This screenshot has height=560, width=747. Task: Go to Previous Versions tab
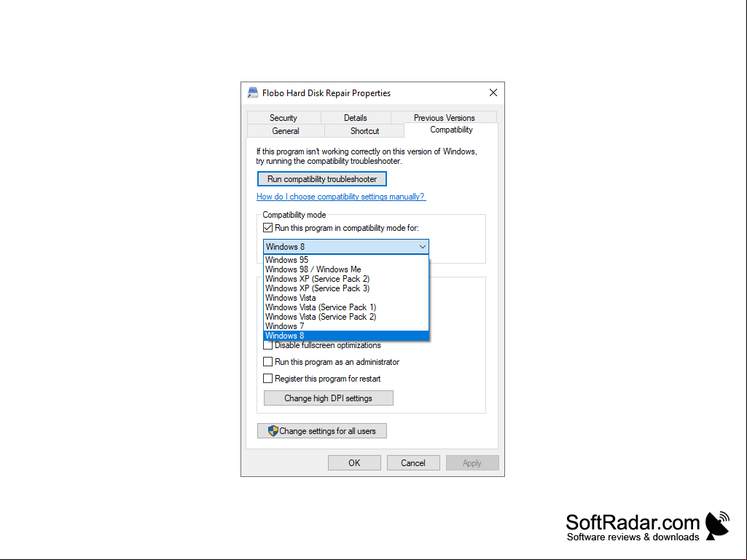click(x=444, y=118)
